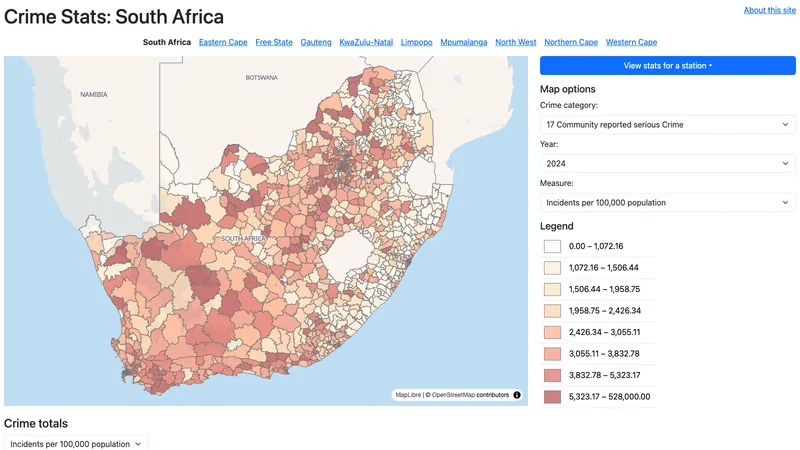Open Mpumalanga province stats
The height and width of the screenshot is (450, 800).
[x=464, y=42]
